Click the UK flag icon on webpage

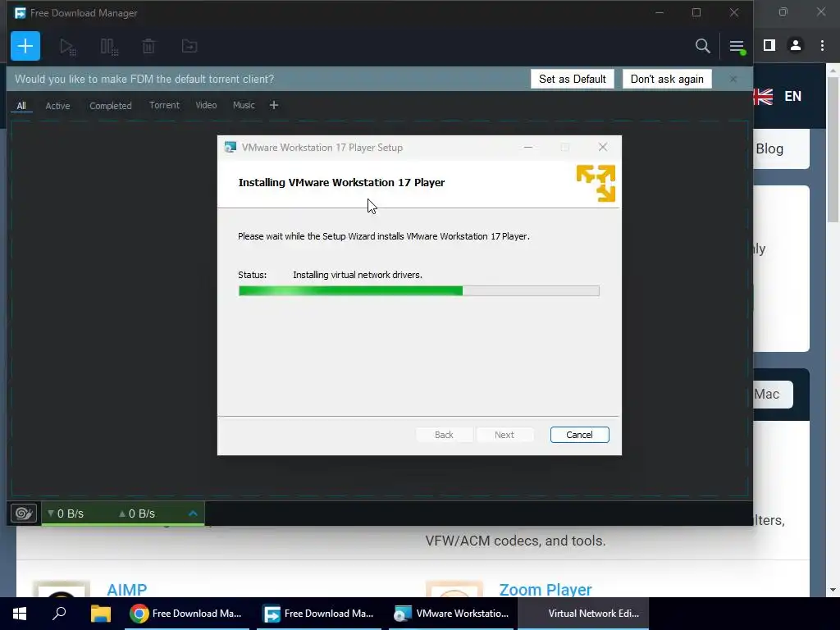pos(763,97)
